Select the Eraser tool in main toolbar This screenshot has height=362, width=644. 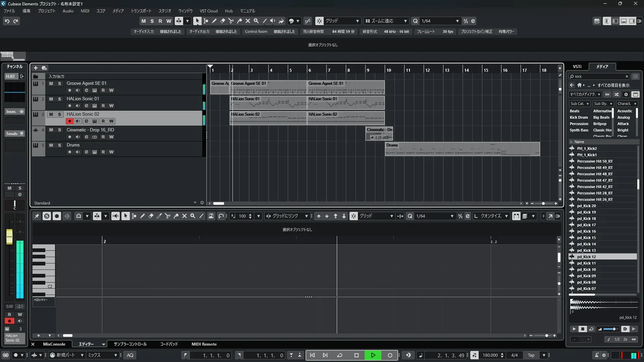tap(222, 21)
